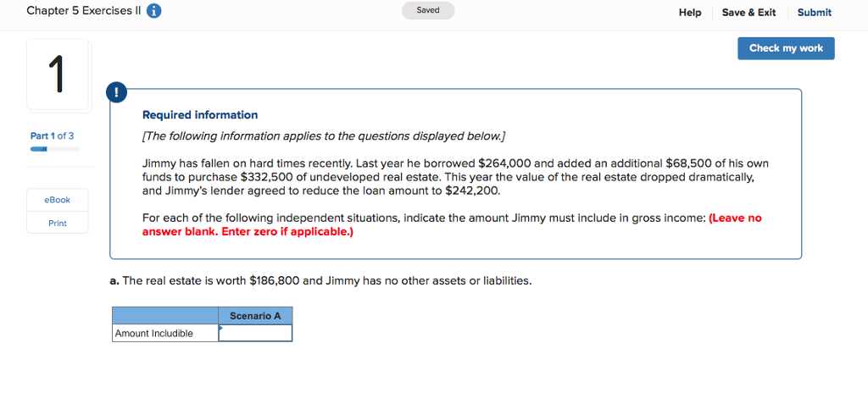Screen dimensions: 868x404
Task: Click the red Leave no answer blank instruction
Action: tap(452, 224)
